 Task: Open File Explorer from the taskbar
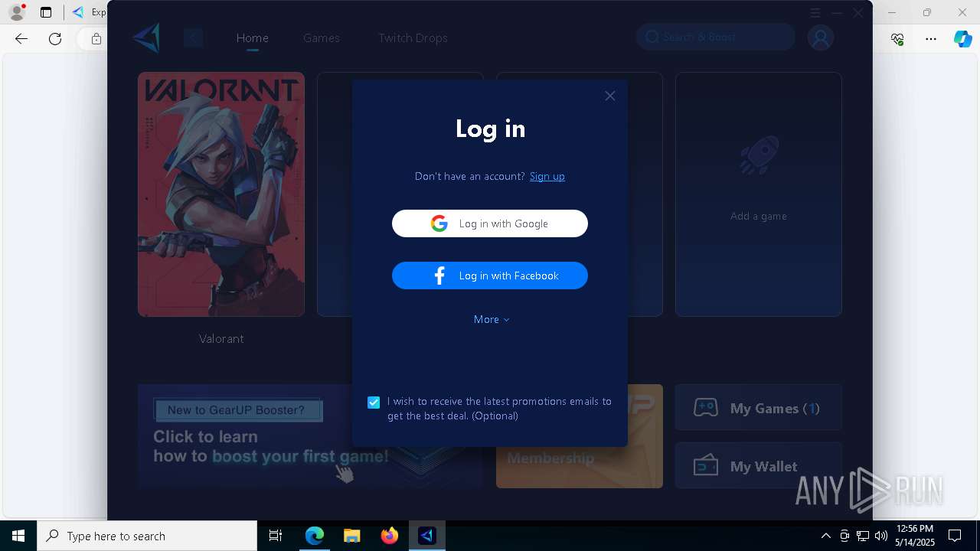(x=351, y=536)
